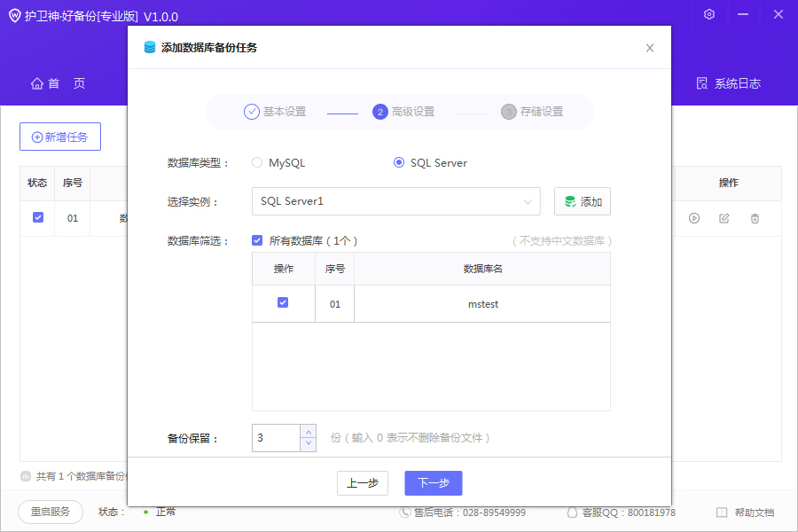
Task: Close the add database backup task dialog
Action: [x=649, y=48]
